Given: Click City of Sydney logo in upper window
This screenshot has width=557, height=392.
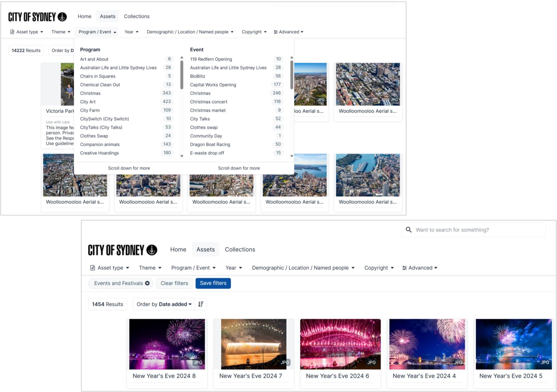Looking at the screenshot, I should click(x=37, y=17).
